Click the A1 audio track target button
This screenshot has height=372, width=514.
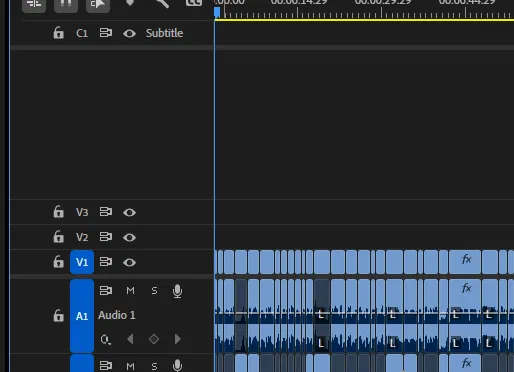[82, 316]
